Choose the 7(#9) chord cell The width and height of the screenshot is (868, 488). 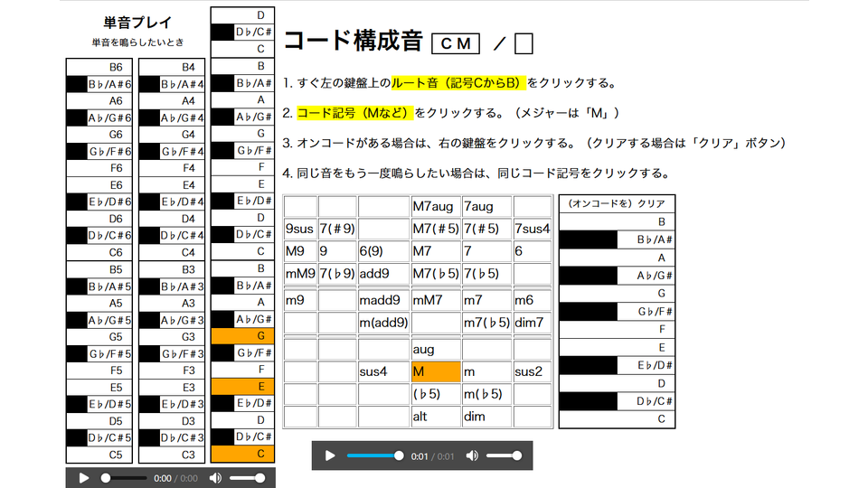(x=337, y=229)
